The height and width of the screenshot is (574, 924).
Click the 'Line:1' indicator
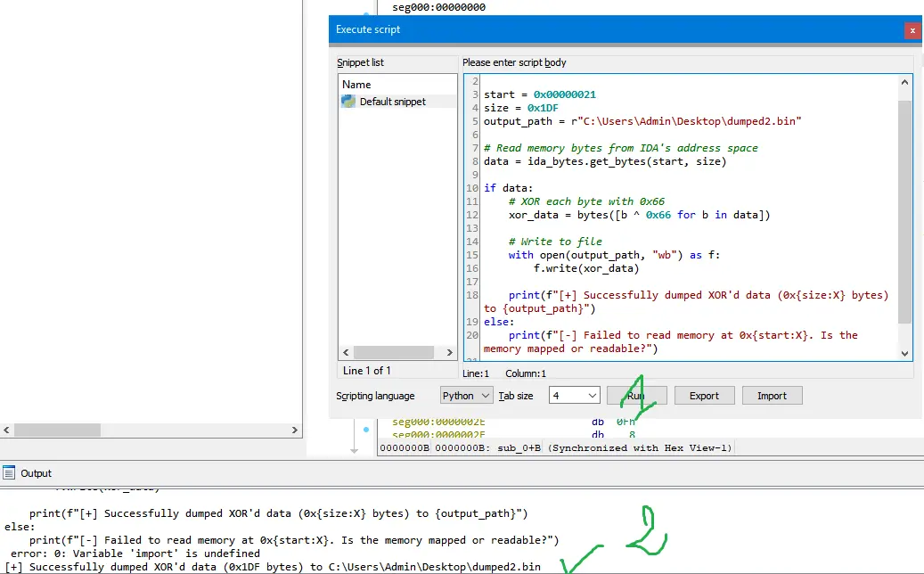coord(476,373)
